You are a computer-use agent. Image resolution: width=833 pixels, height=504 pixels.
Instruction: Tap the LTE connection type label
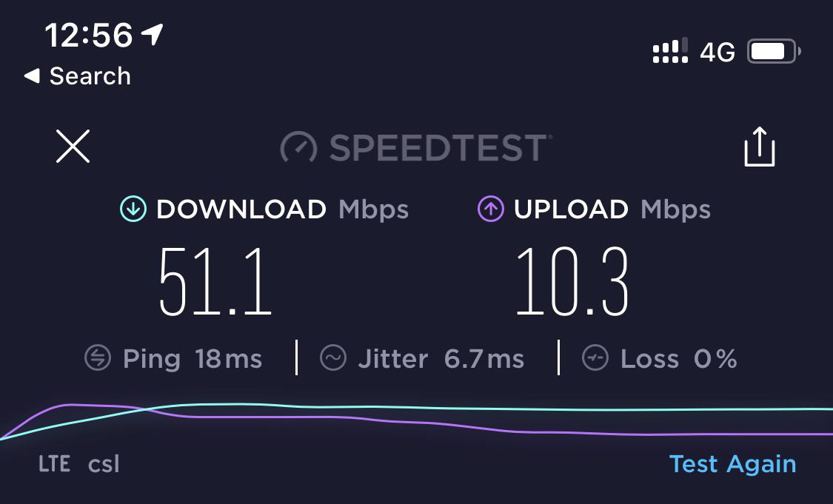click(54, 464)
